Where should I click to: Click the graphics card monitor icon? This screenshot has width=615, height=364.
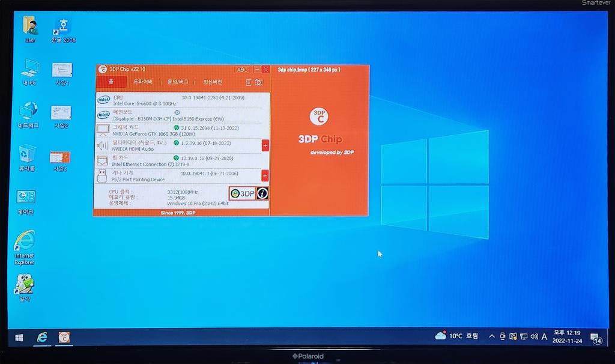[x=103, y=130]
